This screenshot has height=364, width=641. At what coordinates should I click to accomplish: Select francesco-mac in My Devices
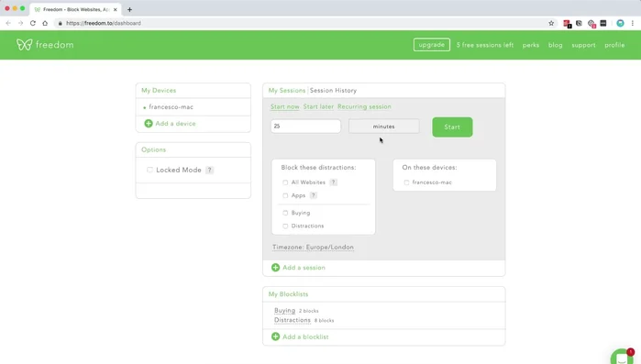[171, 107]
